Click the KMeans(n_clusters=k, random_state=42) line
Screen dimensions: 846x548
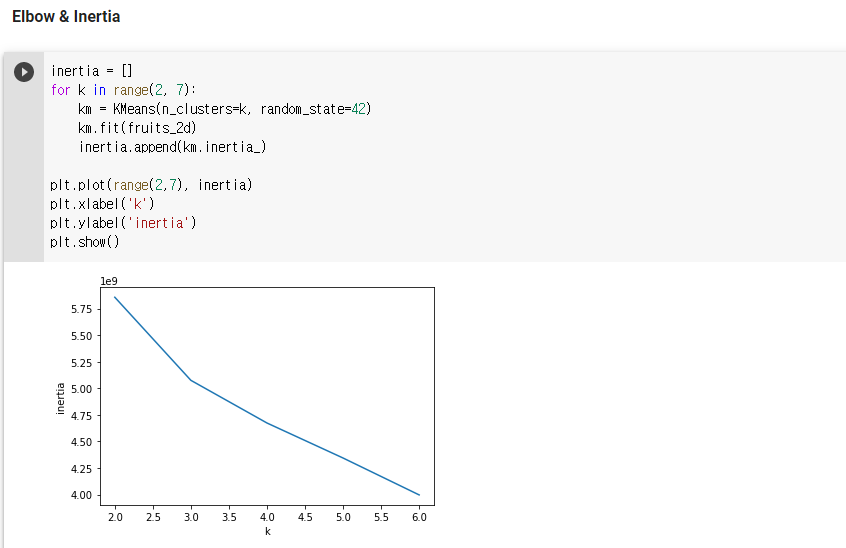(x=224, y=109)
